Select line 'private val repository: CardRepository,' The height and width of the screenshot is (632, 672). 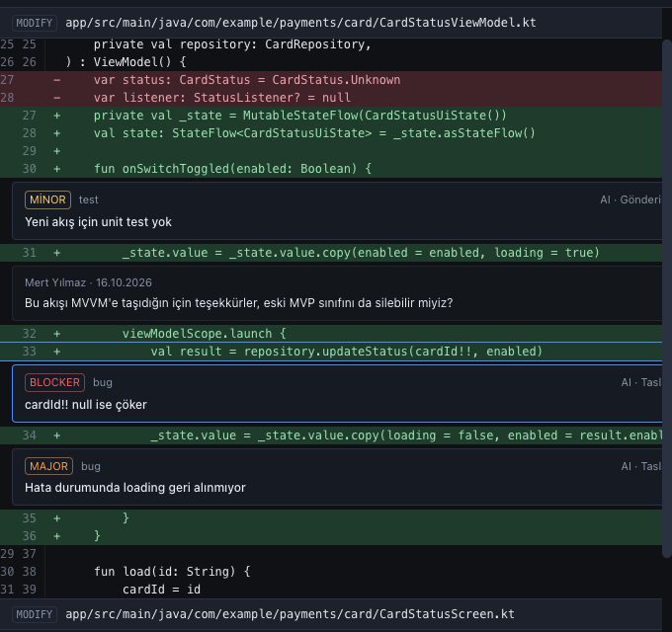pyautogui.click(x=331, y=44)
